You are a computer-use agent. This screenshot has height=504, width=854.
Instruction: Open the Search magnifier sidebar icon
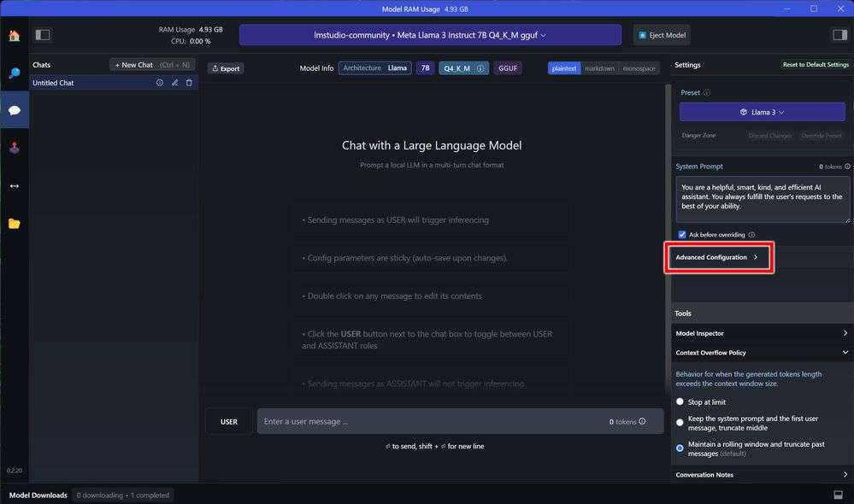15,73
